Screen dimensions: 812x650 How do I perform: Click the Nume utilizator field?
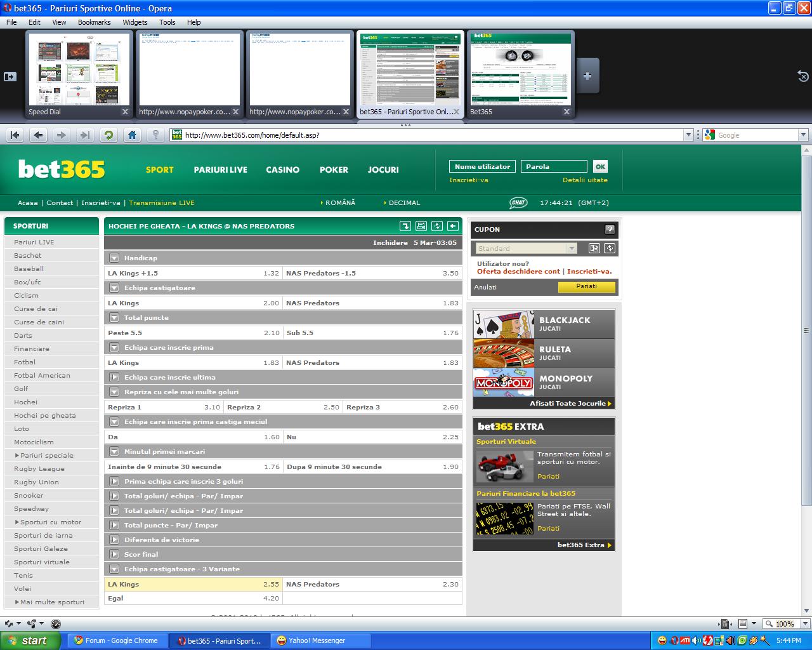483,166
